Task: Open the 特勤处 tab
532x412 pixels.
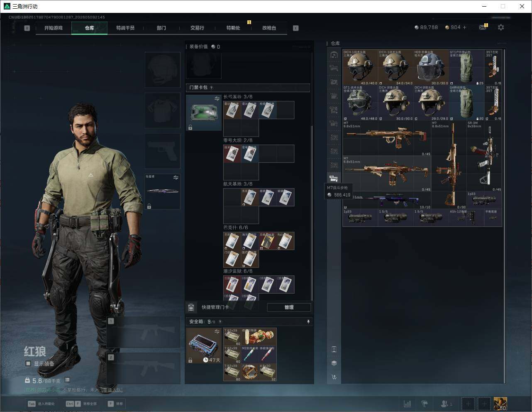Action: 233,28
